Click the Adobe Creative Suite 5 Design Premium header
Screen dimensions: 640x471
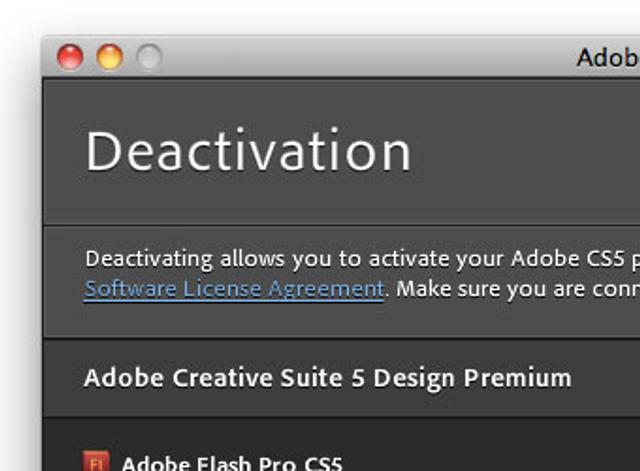click(327, 378)
